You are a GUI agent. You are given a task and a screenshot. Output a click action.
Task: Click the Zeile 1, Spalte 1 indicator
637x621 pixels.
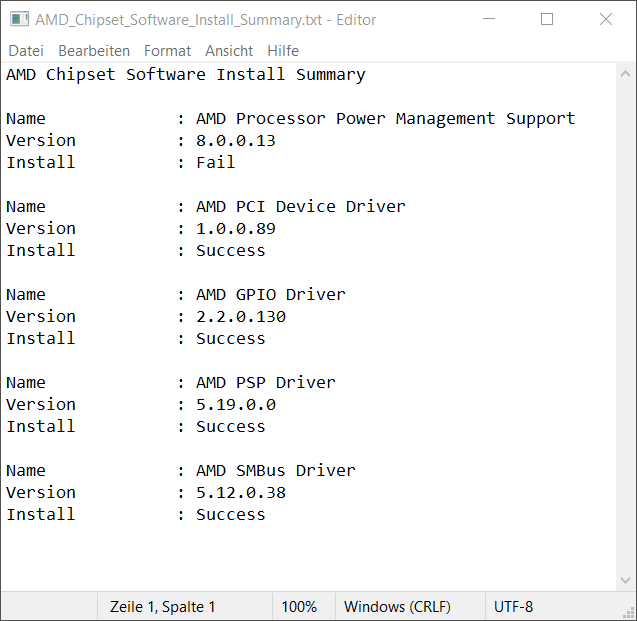(x=162, y=606)
